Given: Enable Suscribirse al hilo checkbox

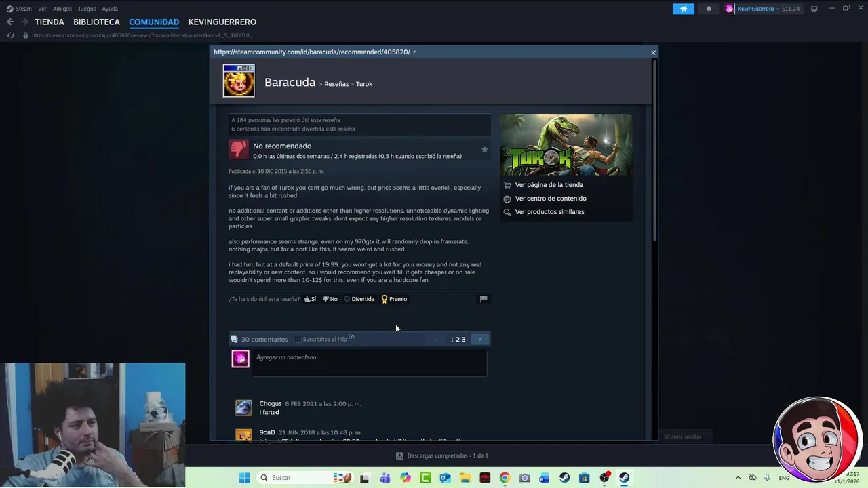Looking at the screenshot, I should tap(298, 339).
